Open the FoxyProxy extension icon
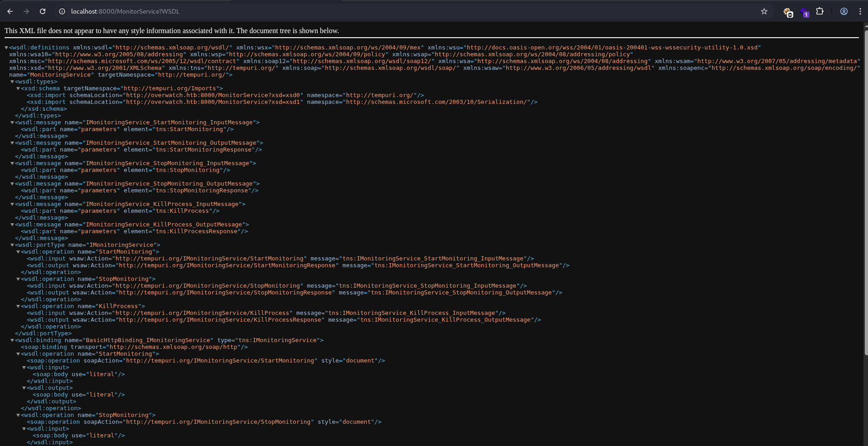Screen dimensions: 868x446 pos(788,12)
